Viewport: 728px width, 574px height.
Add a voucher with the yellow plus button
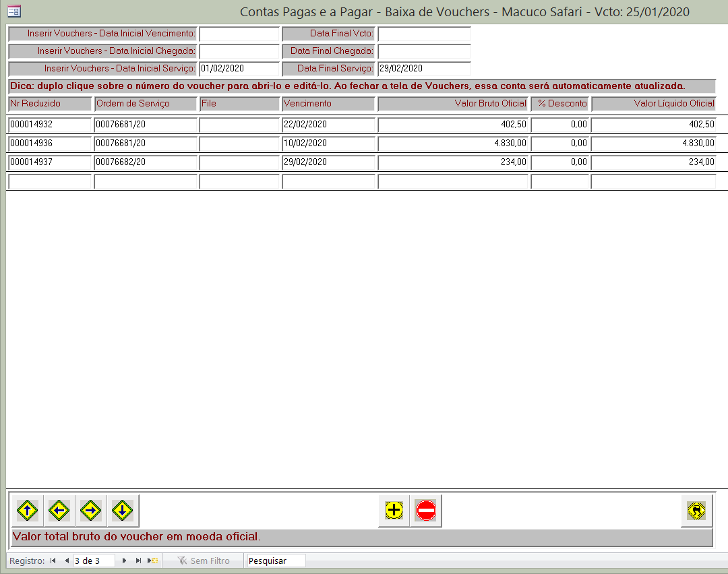(394, 511)
